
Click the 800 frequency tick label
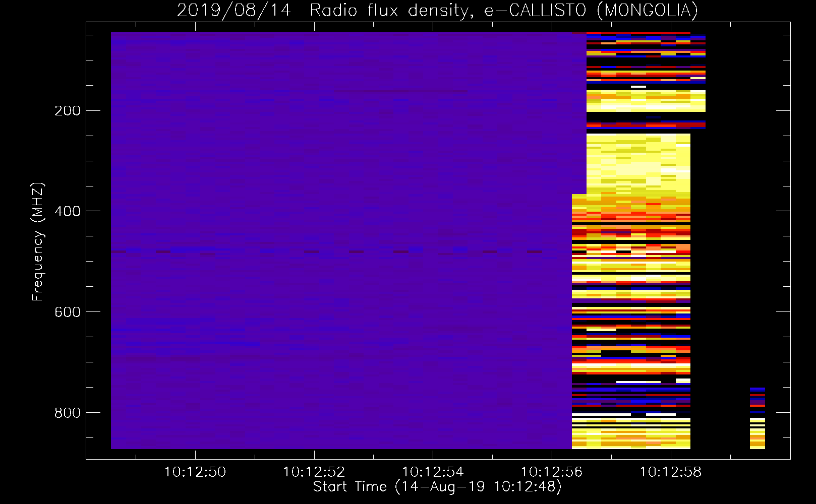tap(68, 413)
